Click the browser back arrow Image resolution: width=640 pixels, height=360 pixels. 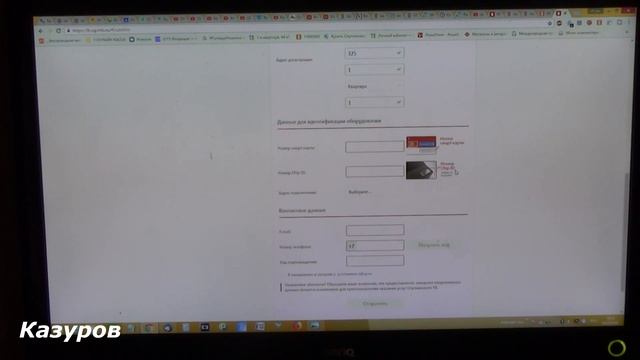click(41, 31)
